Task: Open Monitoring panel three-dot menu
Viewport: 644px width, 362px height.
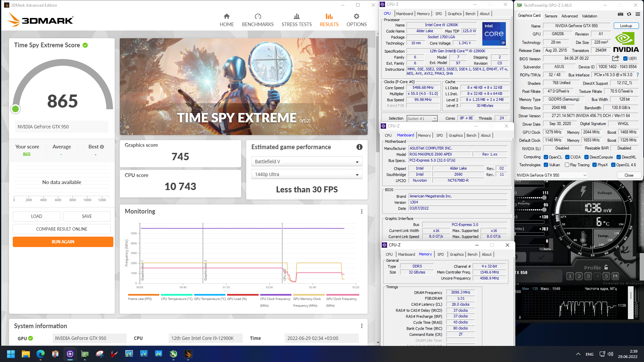Action: (x=362, y=212)
